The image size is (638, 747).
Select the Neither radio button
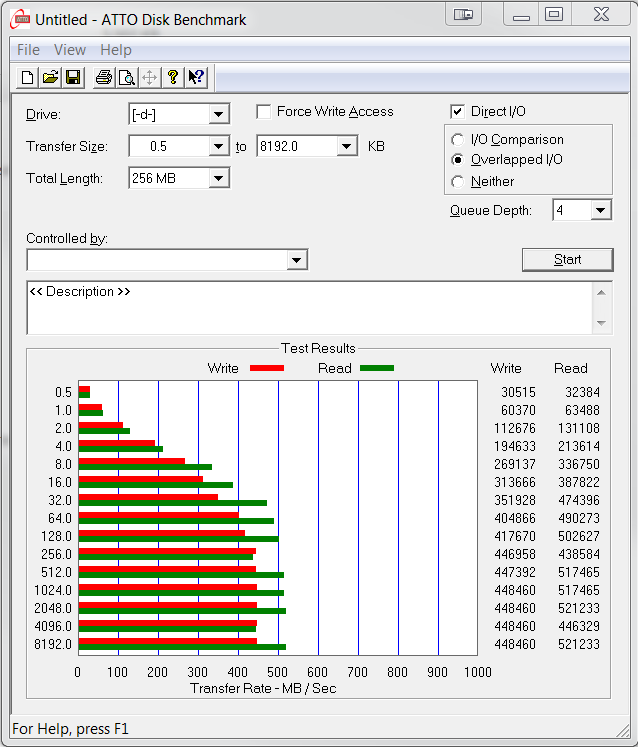(x=458, y=182)
